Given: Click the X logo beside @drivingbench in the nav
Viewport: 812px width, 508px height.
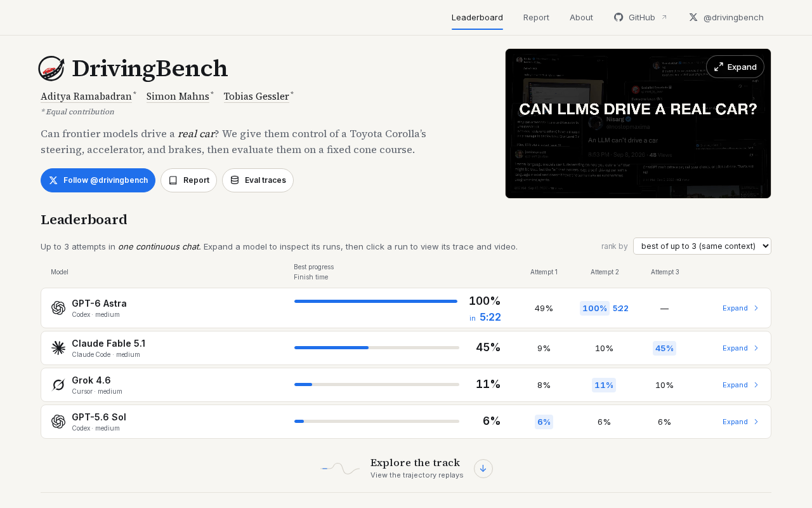Looking at the screenshot, I should (693, 17).
